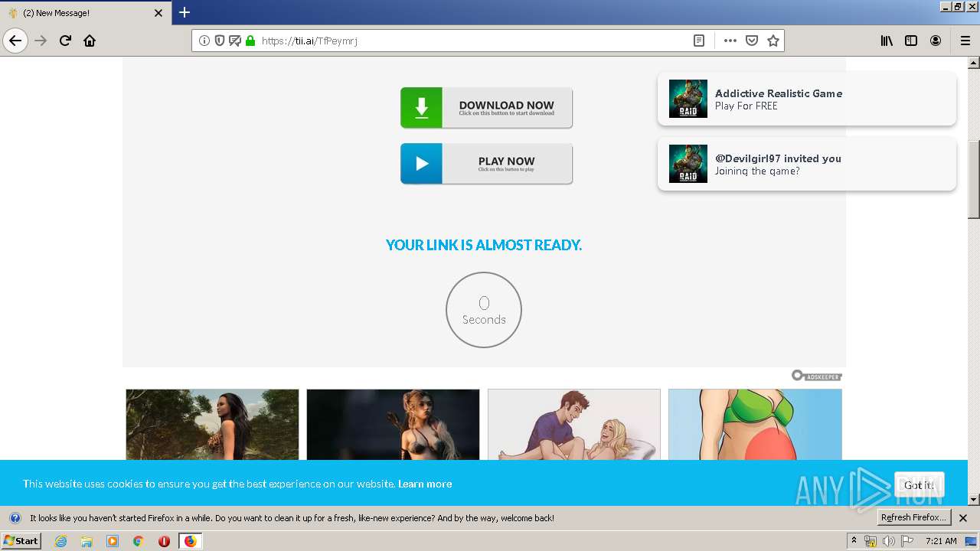Viewport: 980px width, 551px height.
Task: Open the archer woman ad thumbnail
Action: coord(393,425)
